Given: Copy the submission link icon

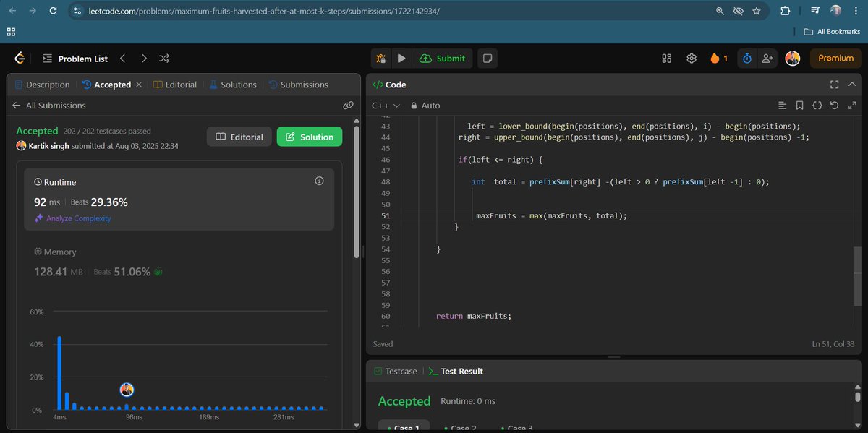Looking at the screenshot, I should click(x=348, y=106).
